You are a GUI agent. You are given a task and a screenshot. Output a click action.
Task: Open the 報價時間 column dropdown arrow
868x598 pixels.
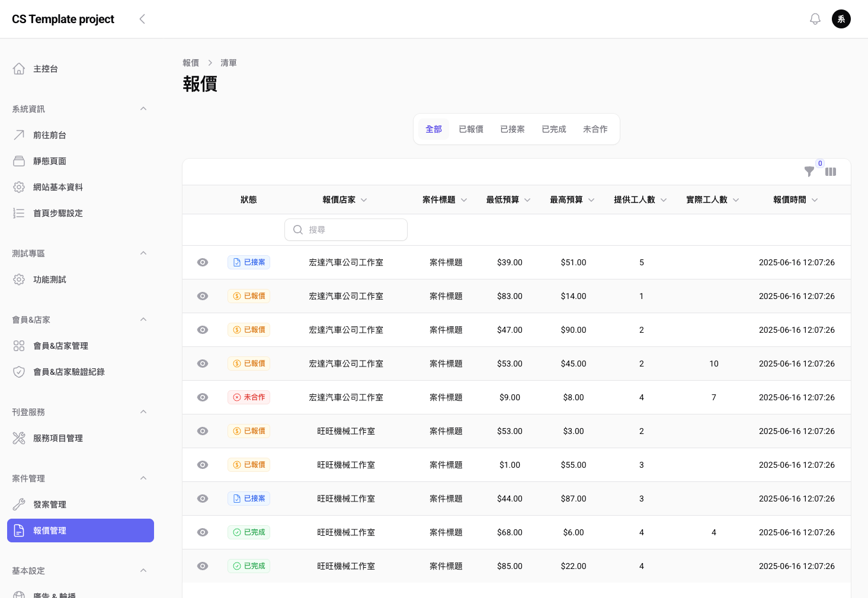815,200
